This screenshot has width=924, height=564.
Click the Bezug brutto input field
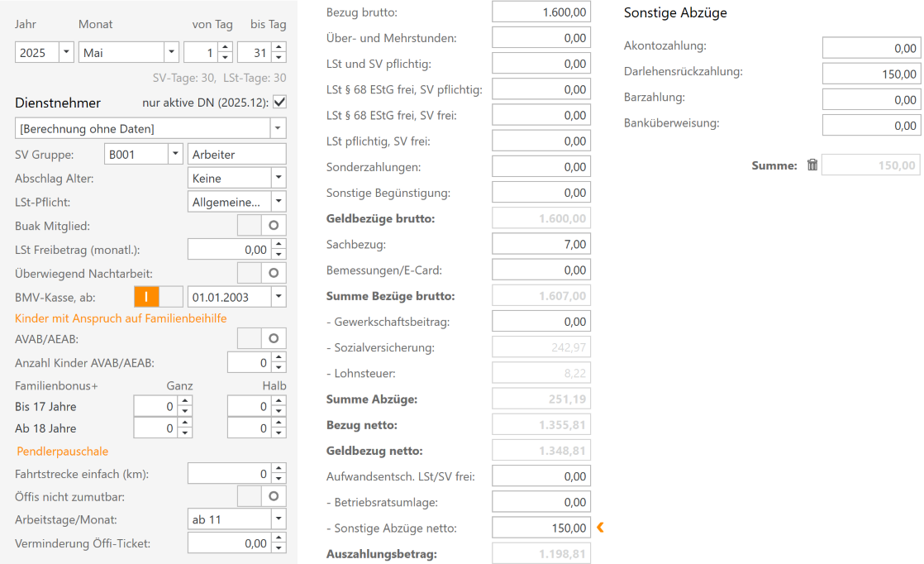541,12
